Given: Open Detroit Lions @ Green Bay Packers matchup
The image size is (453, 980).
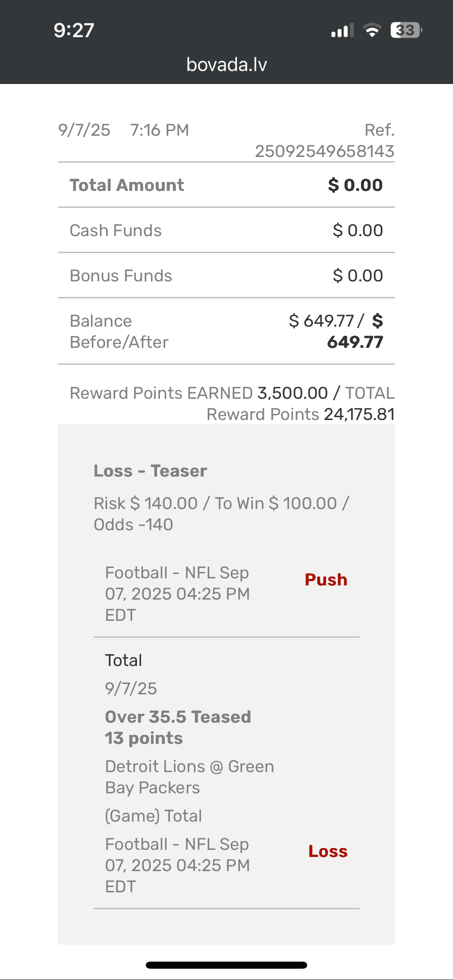Looking at the screenshot, I should 189,777.
